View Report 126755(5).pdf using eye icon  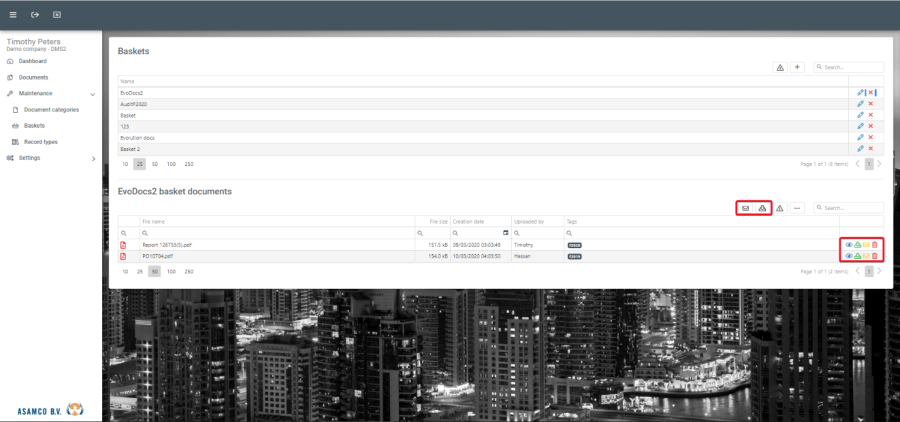849,244
